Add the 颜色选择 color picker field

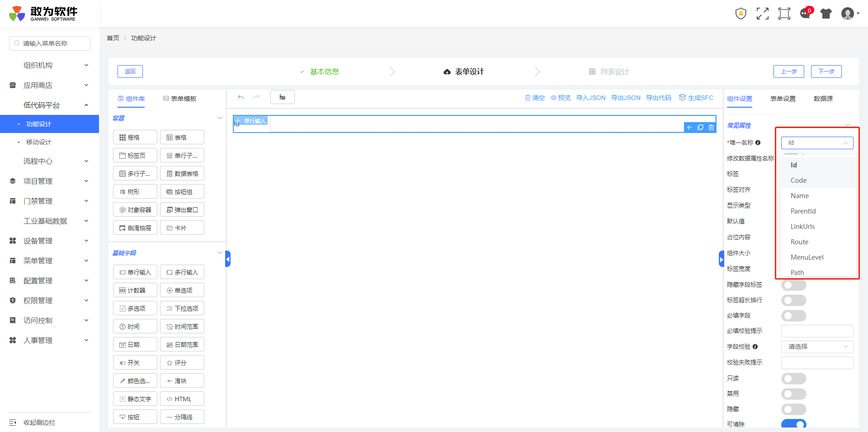pyautogui.click(x=135, y=380)
